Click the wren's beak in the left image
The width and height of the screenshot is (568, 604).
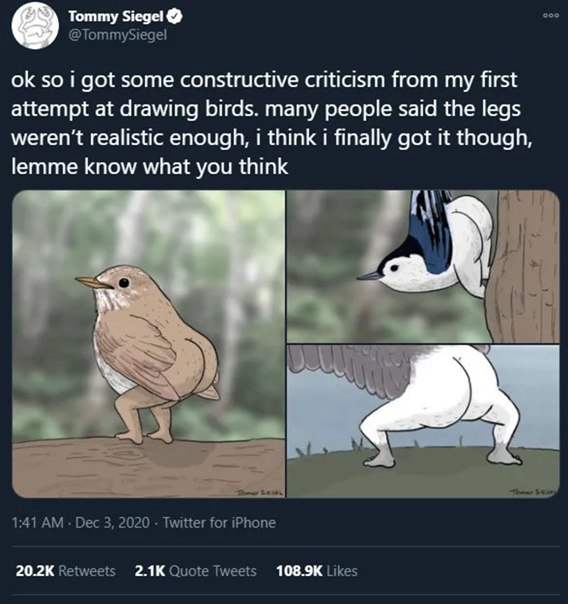(94, 283)
